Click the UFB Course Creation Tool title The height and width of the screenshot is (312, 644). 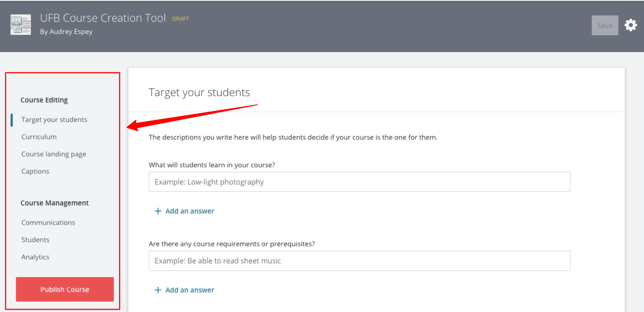pyautogui.click(x=103, y=18)
